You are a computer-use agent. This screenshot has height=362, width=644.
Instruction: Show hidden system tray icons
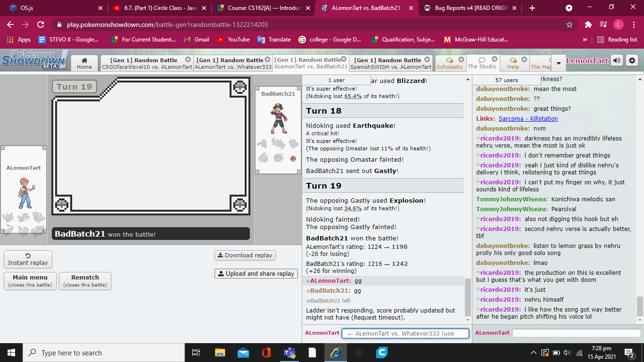[x=533, y=353]
